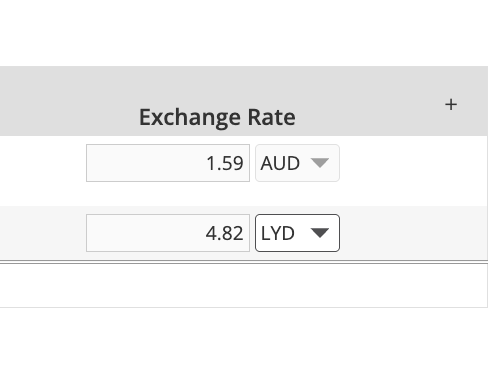Open the AUD currency dropdown
The height and width of the screenshot is (388, 504).
(x=297, y=163)
